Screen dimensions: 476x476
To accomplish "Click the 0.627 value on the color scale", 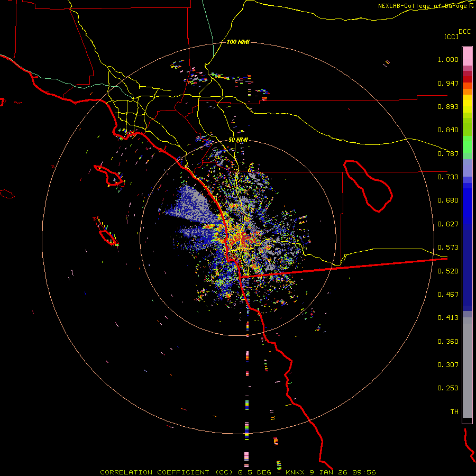I will coord(448,224).
